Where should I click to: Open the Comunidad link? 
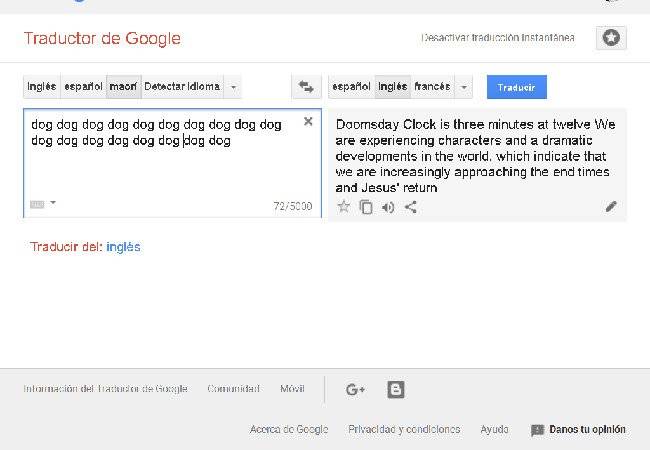point(233,389)
